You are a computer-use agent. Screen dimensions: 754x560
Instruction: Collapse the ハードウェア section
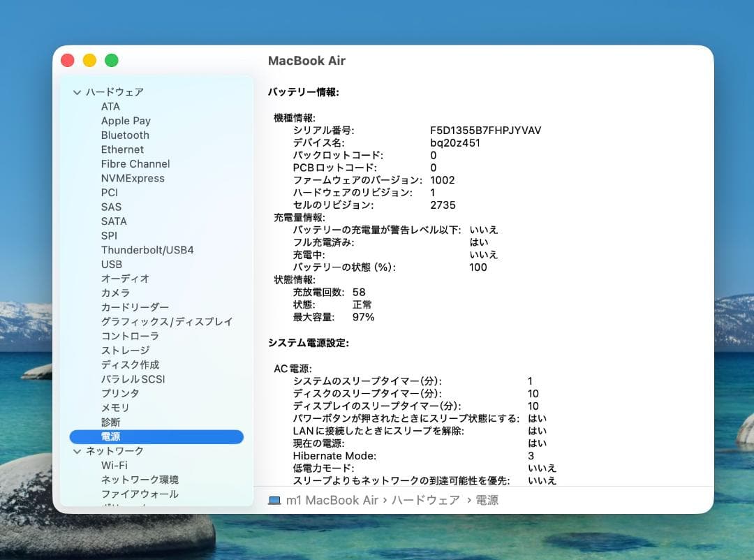[x=75, y=91]
